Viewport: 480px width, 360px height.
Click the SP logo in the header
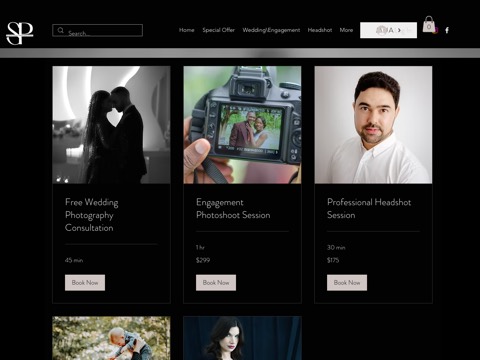20,33
